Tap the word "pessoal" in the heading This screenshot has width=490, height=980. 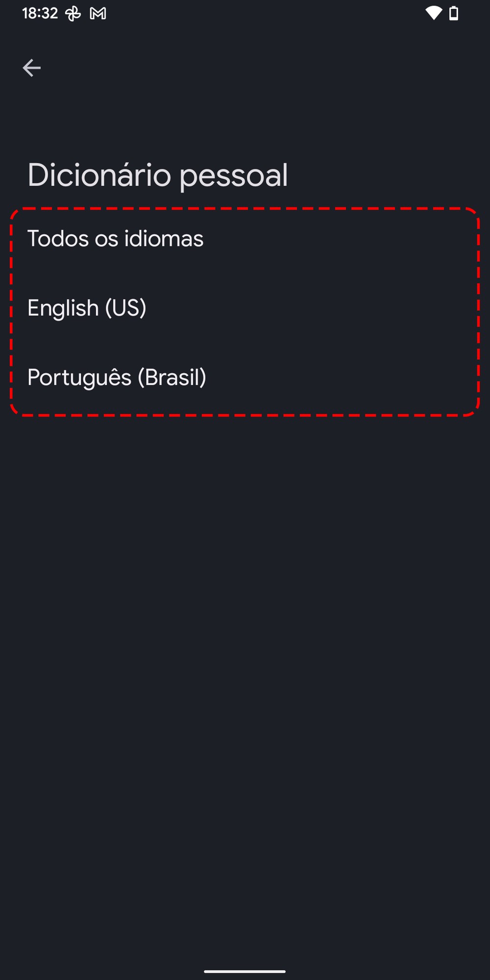[x=233, y=176]
